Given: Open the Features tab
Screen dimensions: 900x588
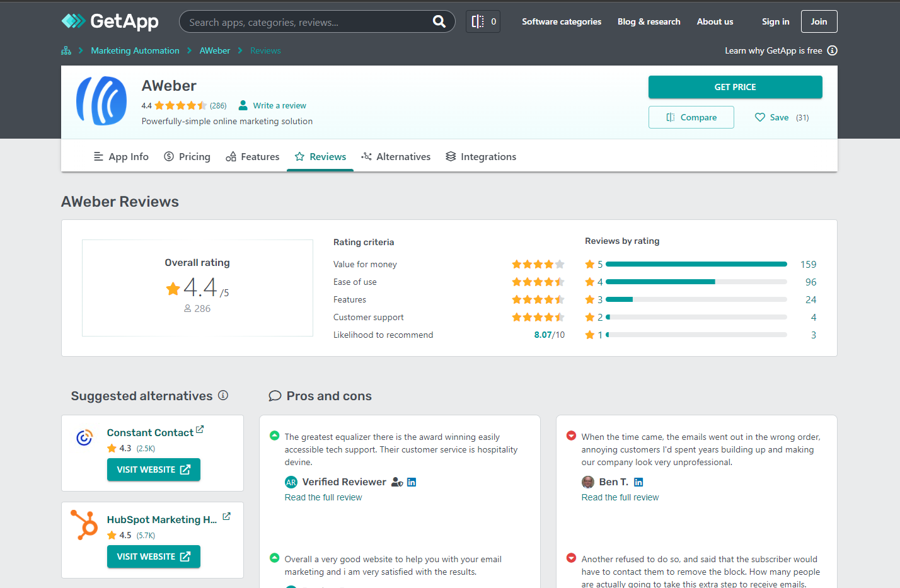Looking at the screenshot, I should [x=253, y=156].
